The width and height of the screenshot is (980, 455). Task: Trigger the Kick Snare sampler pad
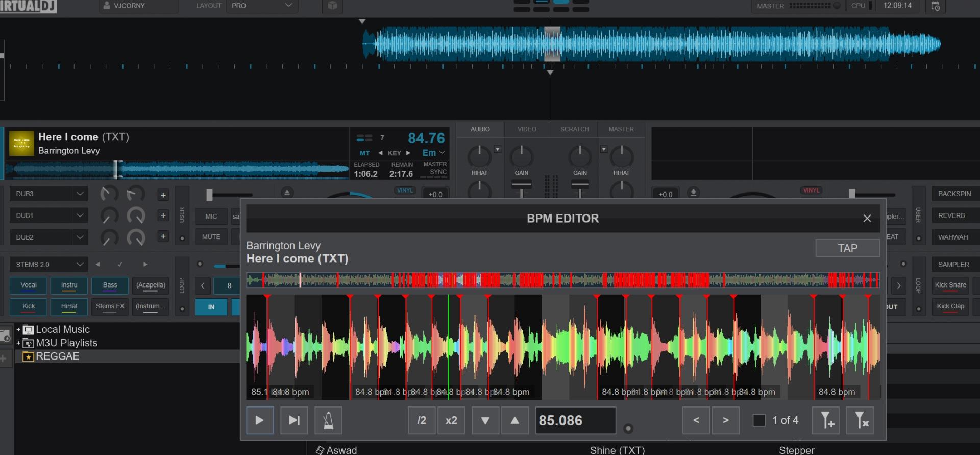pos(950,285)
